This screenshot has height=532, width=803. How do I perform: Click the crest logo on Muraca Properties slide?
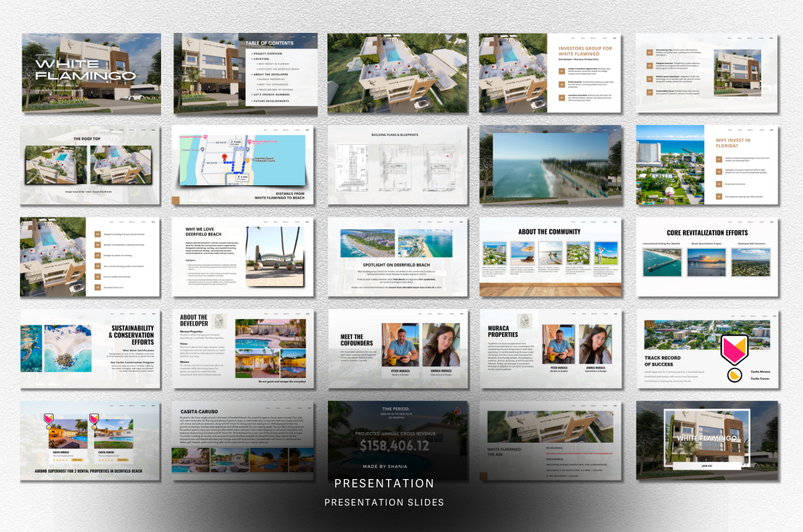(x=524, y=320)
